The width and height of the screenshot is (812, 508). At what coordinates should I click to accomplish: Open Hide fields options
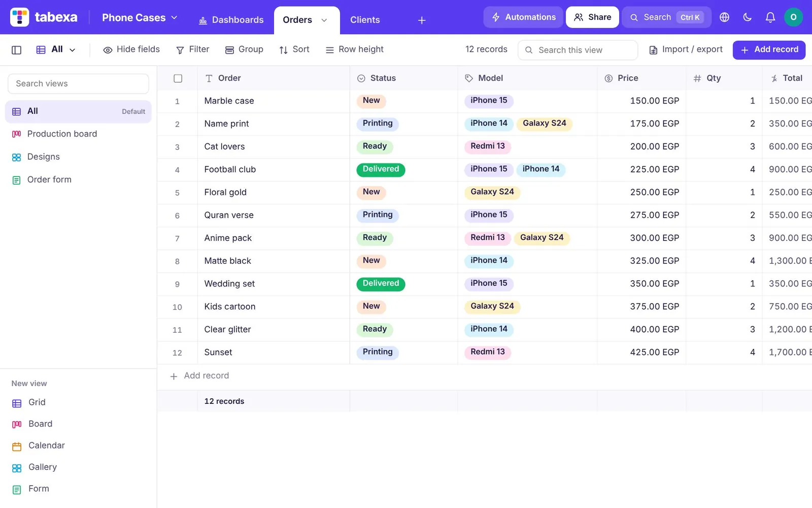click(x=131, y=49)
